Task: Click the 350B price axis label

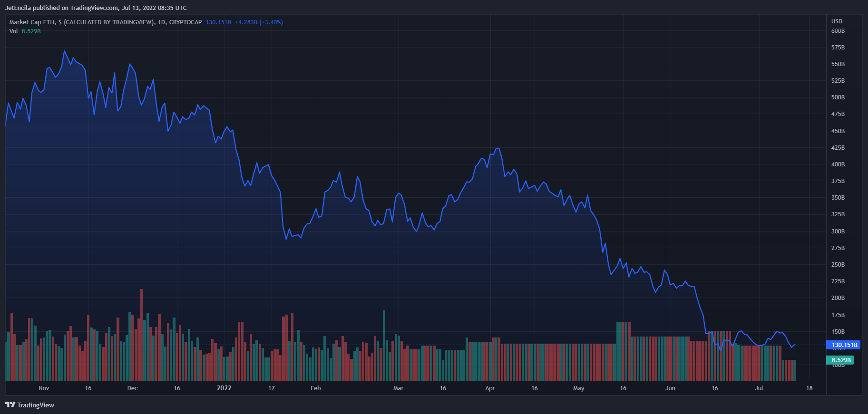Action: pos(838,198)
